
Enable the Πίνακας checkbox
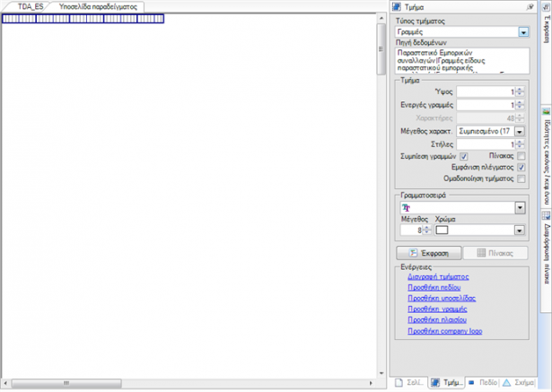pyautogui.click(x=521, y=156)
